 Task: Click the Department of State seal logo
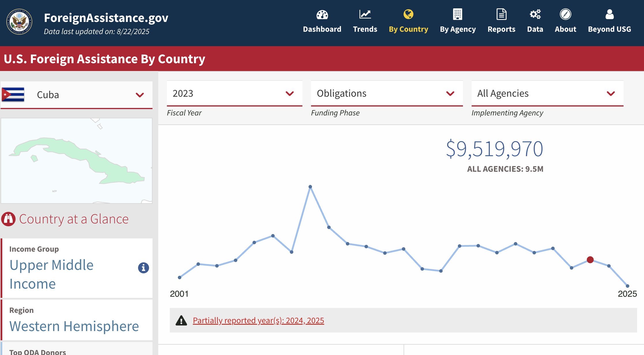[19, 22]
